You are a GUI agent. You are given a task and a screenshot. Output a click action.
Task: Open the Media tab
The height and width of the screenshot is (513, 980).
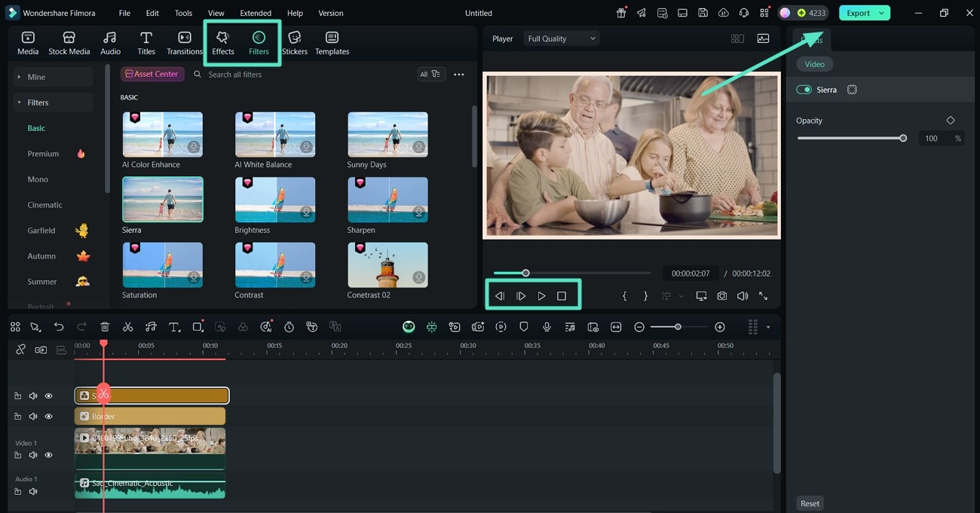(x=28, y=44)
